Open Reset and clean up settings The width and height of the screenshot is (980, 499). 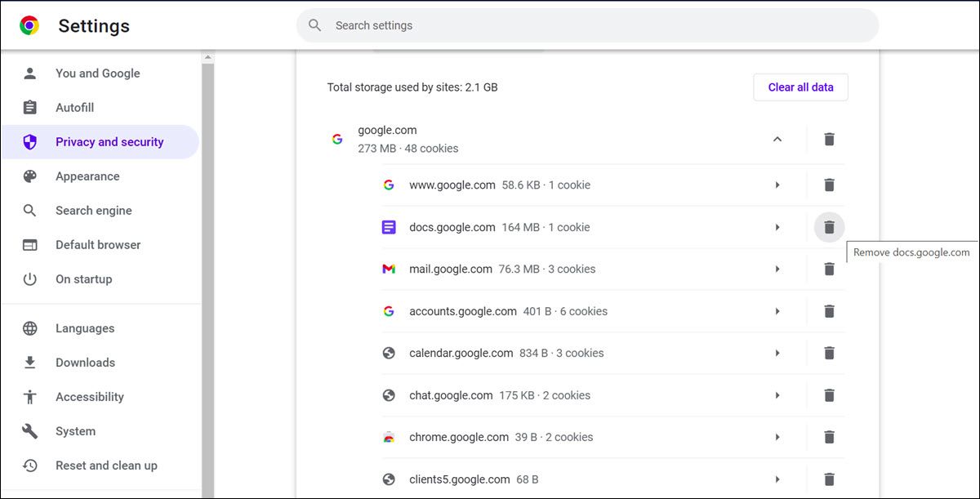pyautogui.click(x=105, y=465)
